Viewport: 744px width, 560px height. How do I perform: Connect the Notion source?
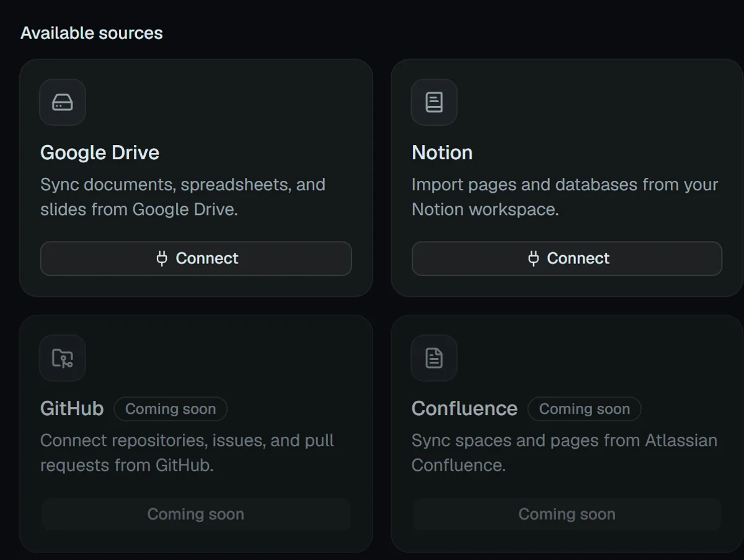(567, 258)
